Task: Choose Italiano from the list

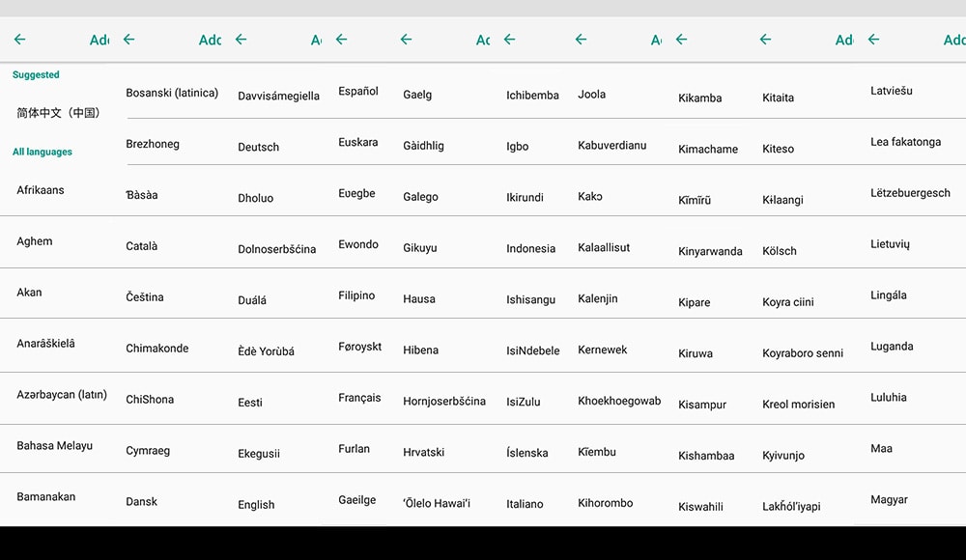Action: [525, 504]
